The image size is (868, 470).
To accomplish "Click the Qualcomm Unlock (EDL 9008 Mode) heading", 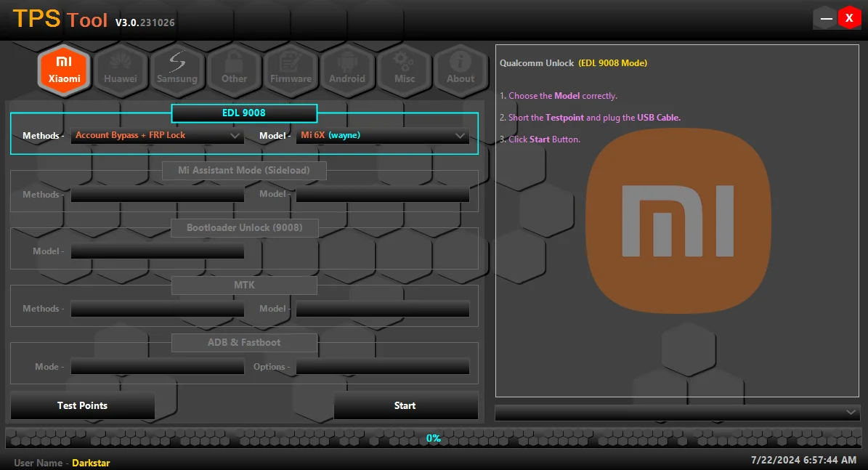I will pos(574,63).
